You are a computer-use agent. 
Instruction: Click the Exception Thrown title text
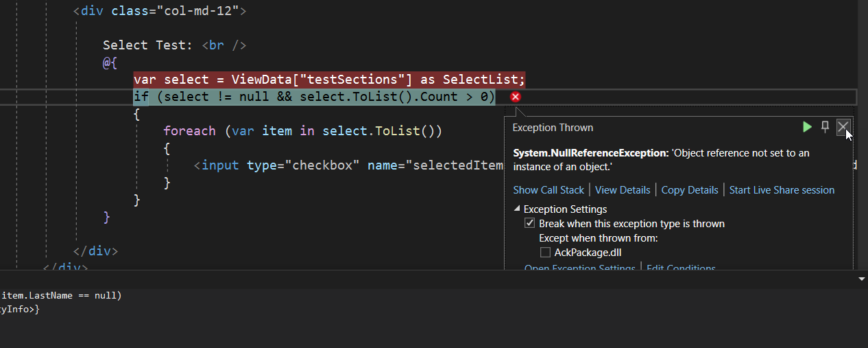553,128
